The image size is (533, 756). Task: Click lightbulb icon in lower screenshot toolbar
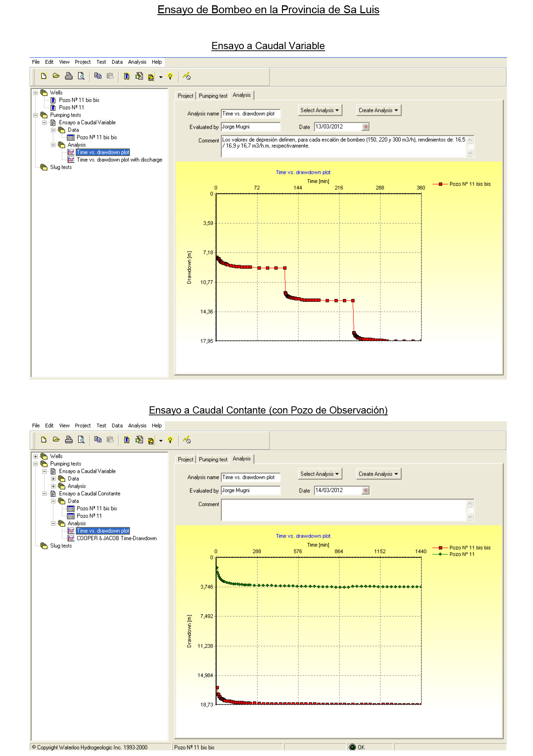click(x=170, y=440)
